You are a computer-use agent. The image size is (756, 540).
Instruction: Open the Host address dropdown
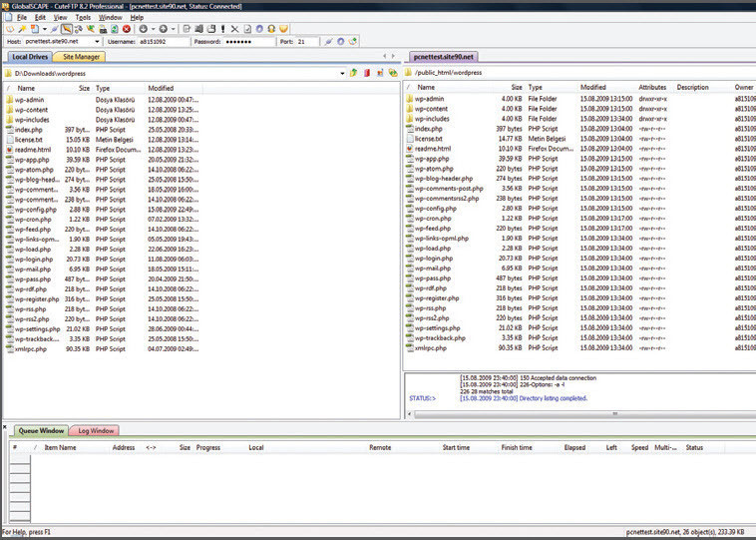97,42
